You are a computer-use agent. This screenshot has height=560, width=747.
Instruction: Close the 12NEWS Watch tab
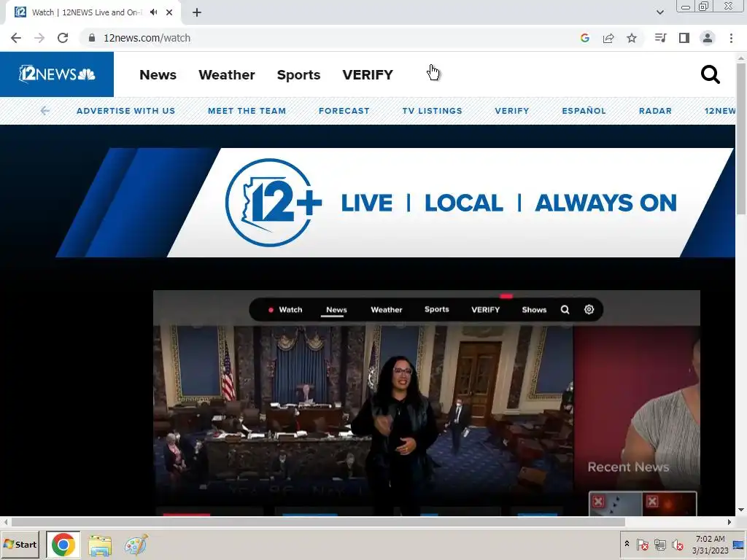coord(169,12)
